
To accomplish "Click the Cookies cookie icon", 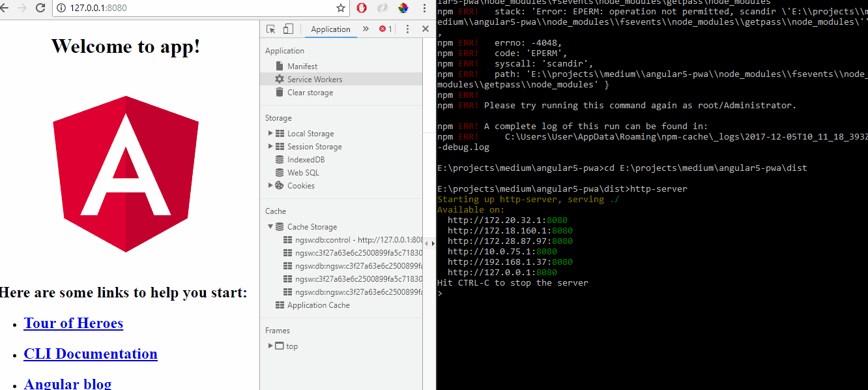I will tap(280, 185).
